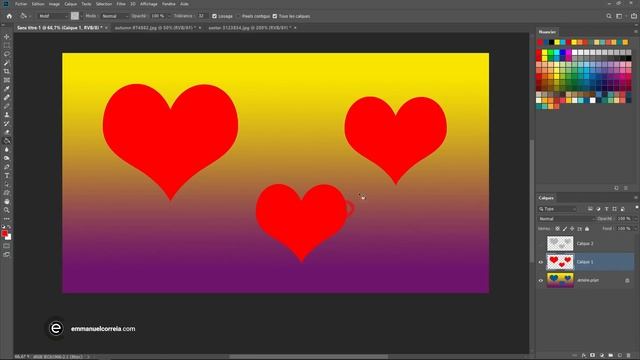Toggle lock image pixels brush icon
This screenshot has width=640, height=360.
coord(565,229)
